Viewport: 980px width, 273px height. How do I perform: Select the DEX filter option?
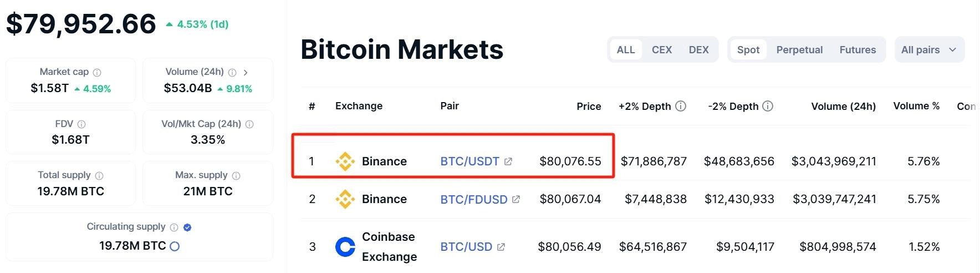[x=698, y=50]
